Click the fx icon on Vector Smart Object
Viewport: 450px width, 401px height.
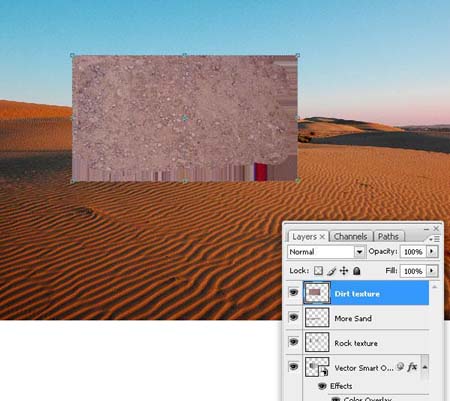(x=412, y=367)
